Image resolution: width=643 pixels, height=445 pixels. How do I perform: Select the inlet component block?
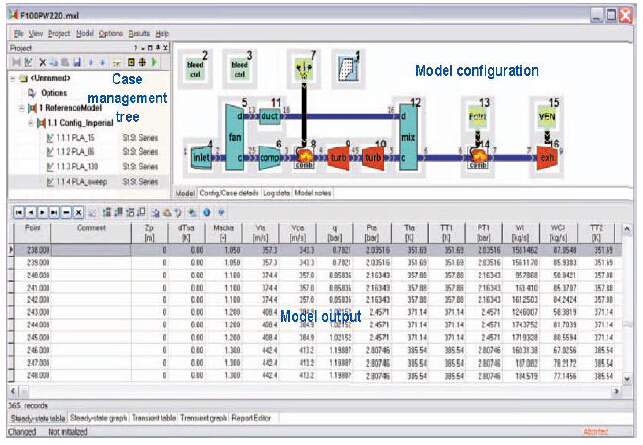coord(202,157)
